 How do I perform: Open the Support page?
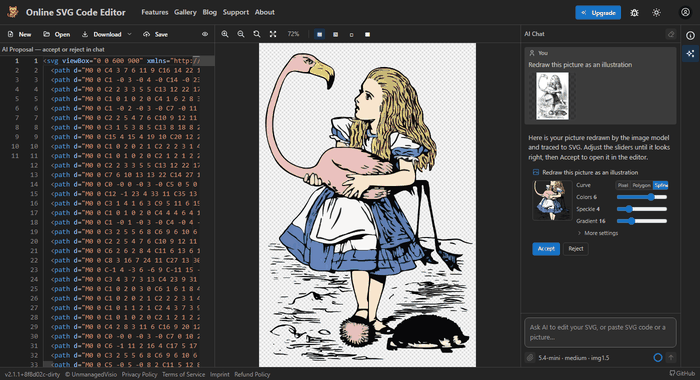[236, 12]
